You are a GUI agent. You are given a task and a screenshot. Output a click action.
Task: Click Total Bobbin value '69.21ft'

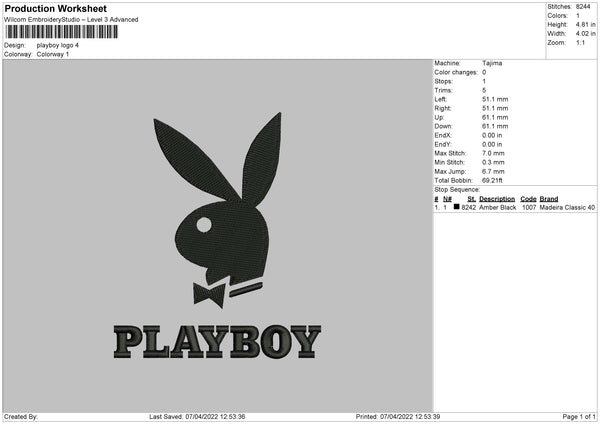[x=492, y=180]
